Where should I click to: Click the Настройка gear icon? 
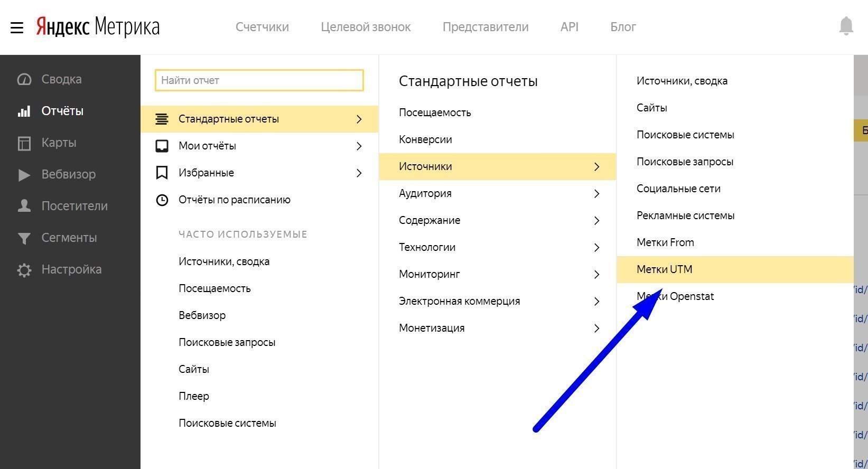[24, 270]
